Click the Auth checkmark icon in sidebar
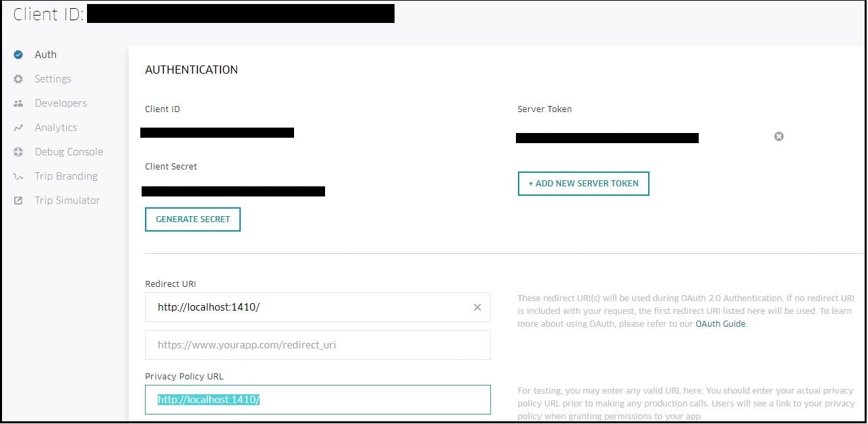The height and width of the screenshot is (424, 868). [19, 55]
